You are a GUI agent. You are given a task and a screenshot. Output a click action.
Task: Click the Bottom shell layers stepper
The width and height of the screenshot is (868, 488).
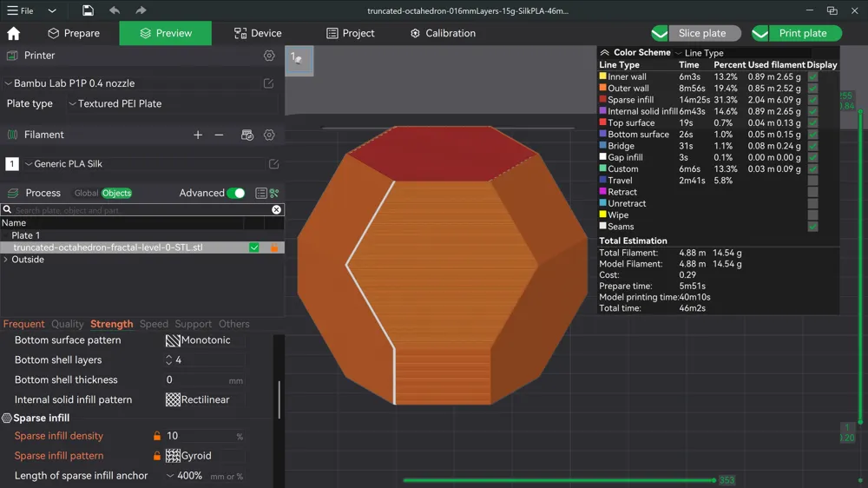[169, 360]
